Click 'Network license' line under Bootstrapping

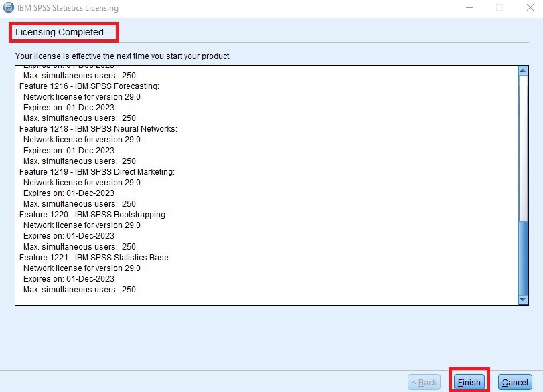[x=82, y=225]
